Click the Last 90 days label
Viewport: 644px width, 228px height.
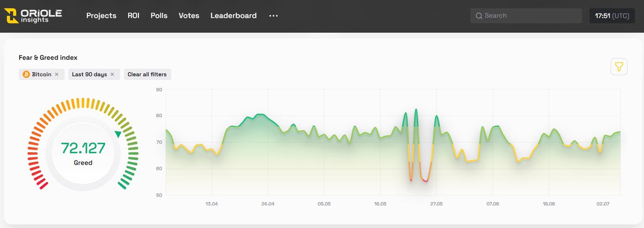coord(90,75)
